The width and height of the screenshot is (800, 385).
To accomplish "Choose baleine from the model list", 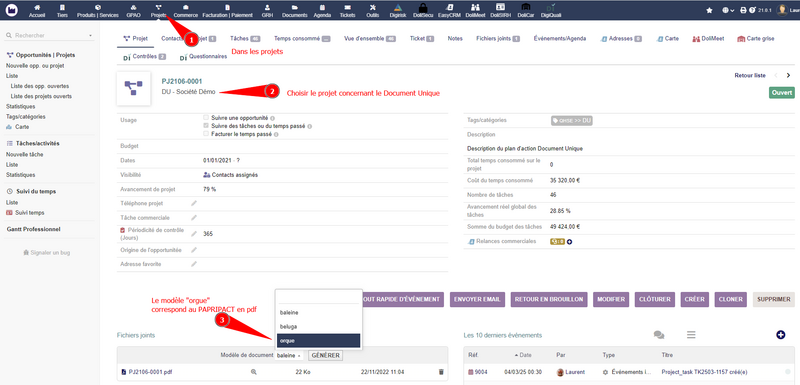I will 318,312.
